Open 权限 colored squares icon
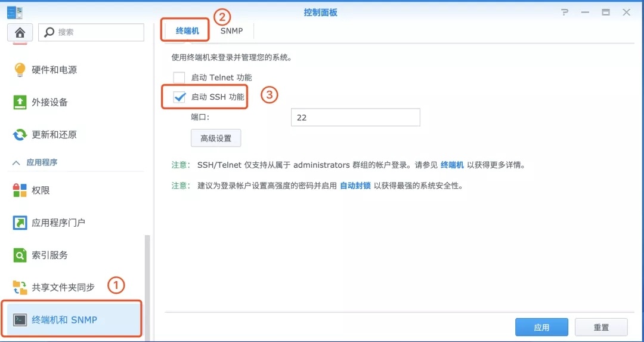The height and width of the screenshot is (342, 644). point(20,191)
